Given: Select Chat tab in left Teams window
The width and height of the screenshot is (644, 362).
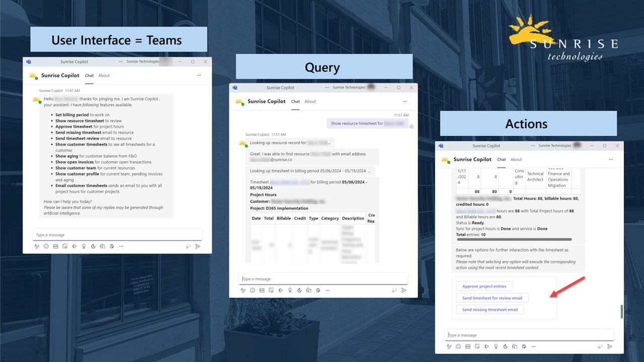Looking at the screenshot, I should [x=89, y=75].
